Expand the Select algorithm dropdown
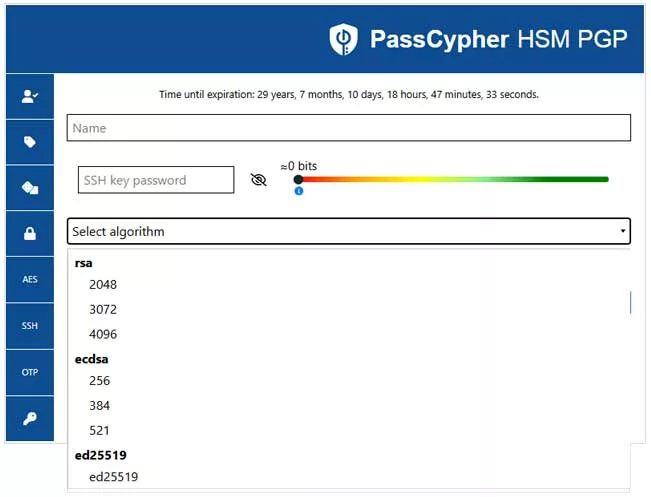Image resolution: width=651 pixels, height=497 pixels. 349,231
